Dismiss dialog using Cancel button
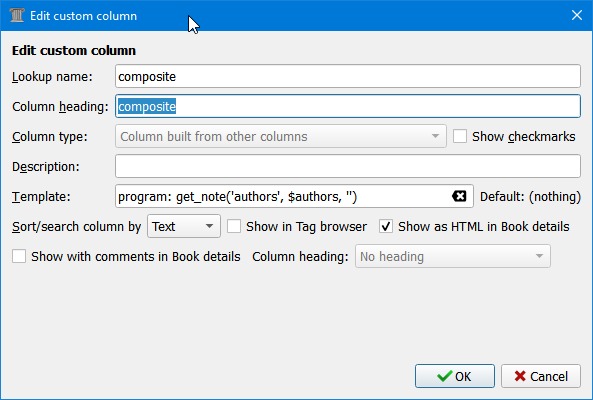 coord(541,376)
